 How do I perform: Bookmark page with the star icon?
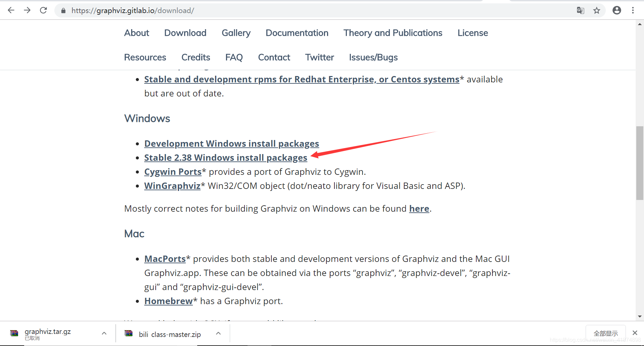(597, 10)
